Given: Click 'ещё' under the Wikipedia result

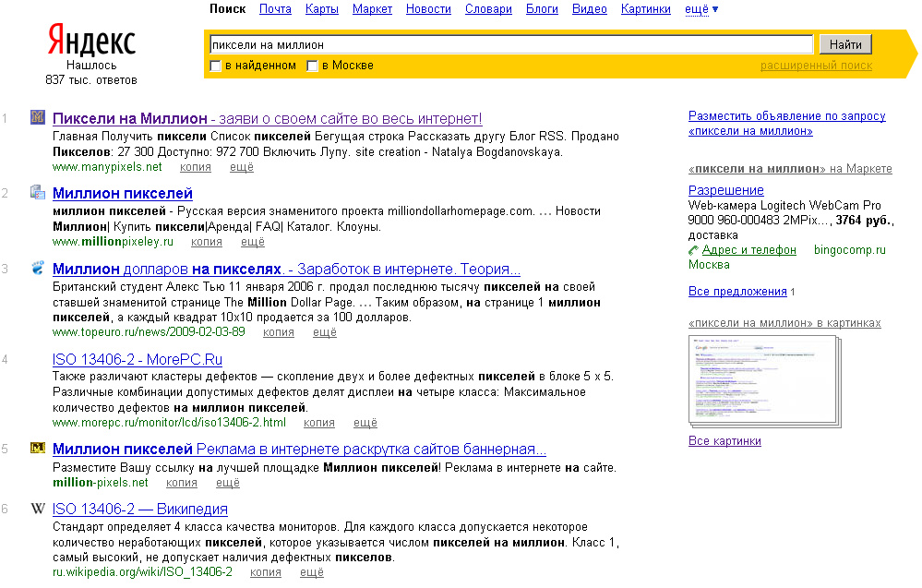Looking at the screenshot, I should click(312, 572).
